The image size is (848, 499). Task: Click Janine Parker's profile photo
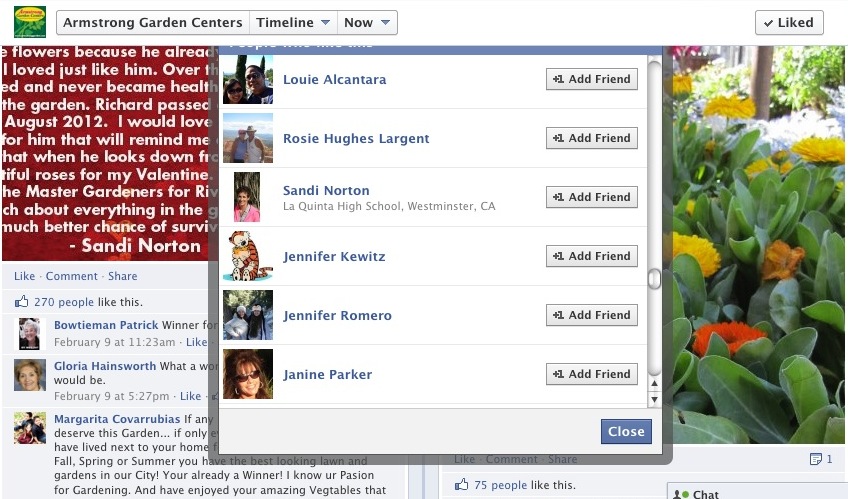[248, 374]
